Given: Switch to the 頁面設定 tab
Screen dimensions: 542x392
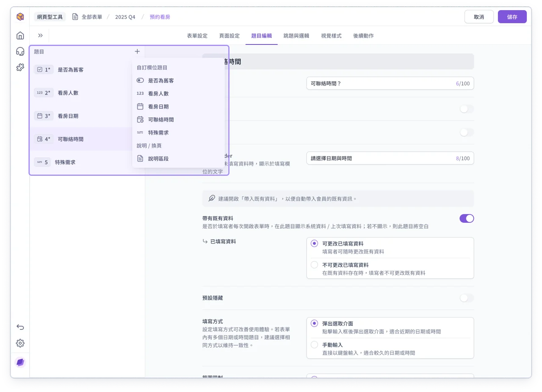Looking at the screenshot, I should point(230,36).
